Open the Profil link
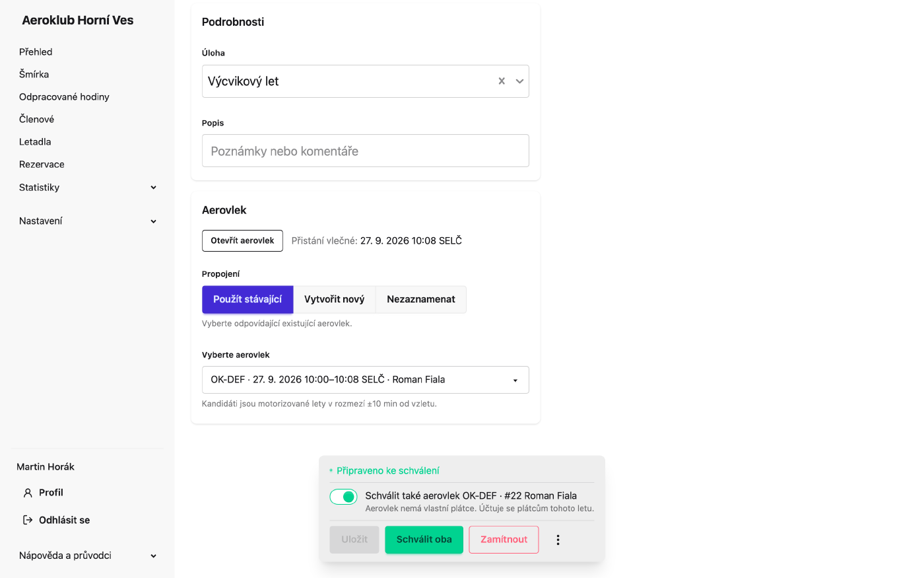Image resolution: width=924 pixels, height=578 pixels. (51, 493)
